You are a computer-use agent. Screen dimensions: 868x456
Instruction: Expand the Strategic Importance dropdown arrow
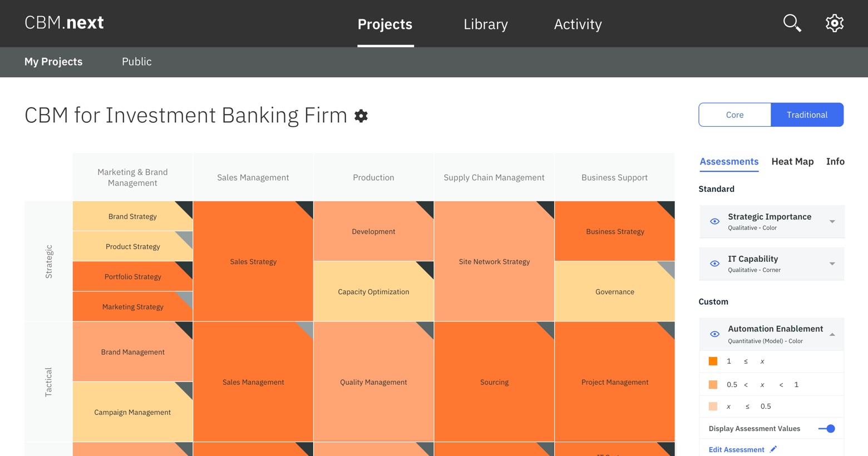pyautogui.click(x=832, y=221)
